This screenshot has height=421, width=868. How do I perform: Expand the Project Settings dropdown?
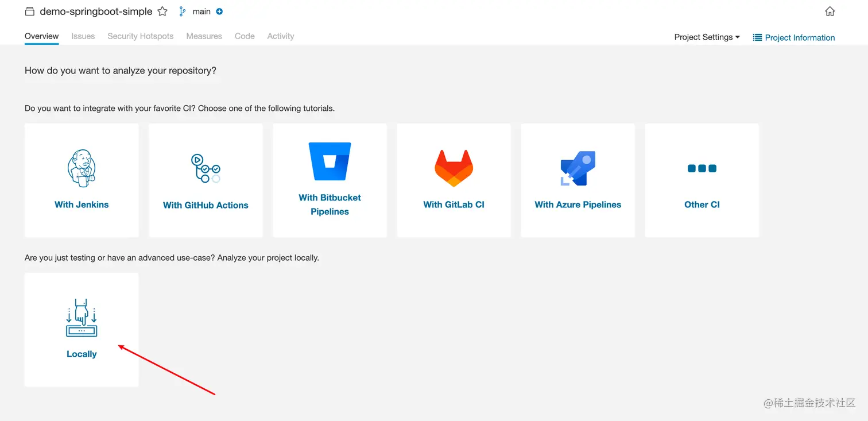(x=707, y=37)
